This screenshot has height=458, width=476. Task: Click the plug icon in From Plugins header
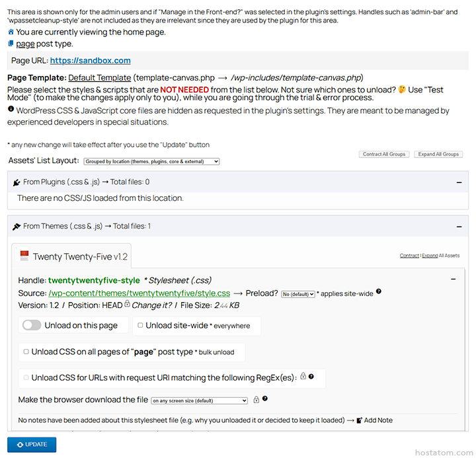[x=17, y=182]
